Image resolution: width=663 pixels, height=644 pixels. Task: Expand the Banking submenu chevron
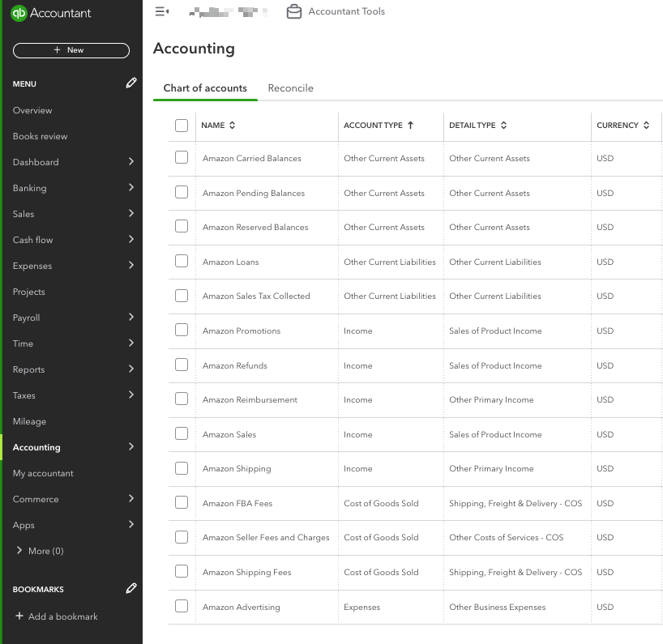pos(131,187)
